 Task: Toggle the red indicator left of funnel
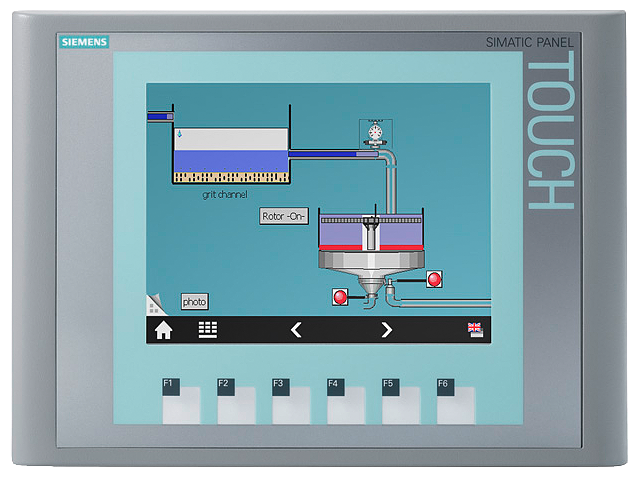click(340, 296)
